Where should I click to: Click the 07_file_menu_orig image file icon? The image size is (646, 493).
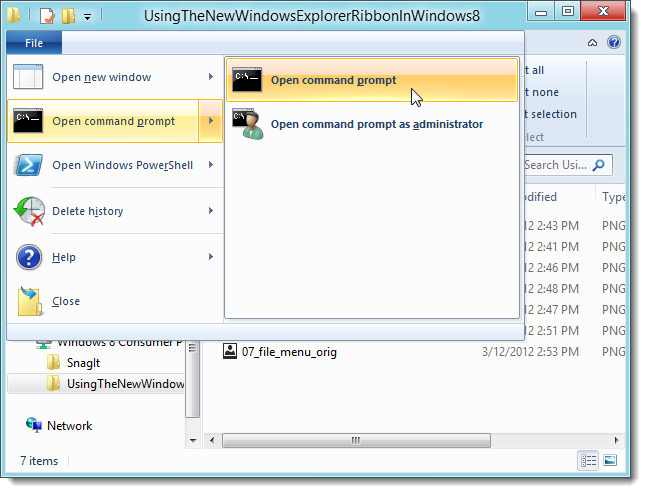[230, 351]
